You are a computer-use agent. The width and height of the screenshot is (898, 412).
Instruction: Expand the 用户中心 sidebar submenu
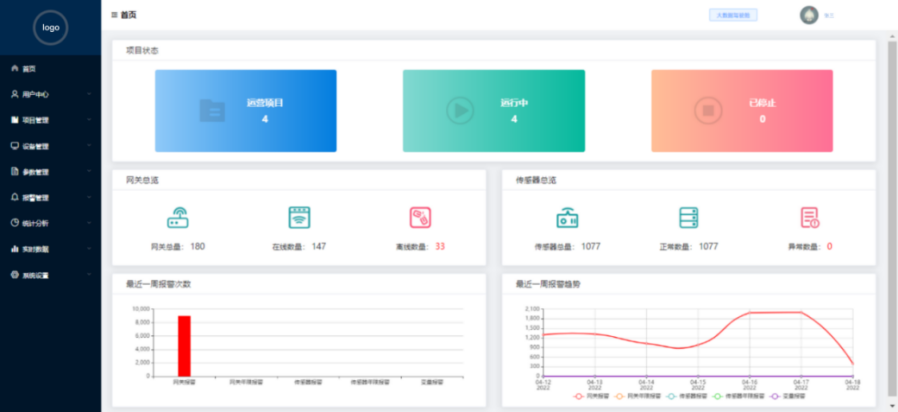pos(50,94)
